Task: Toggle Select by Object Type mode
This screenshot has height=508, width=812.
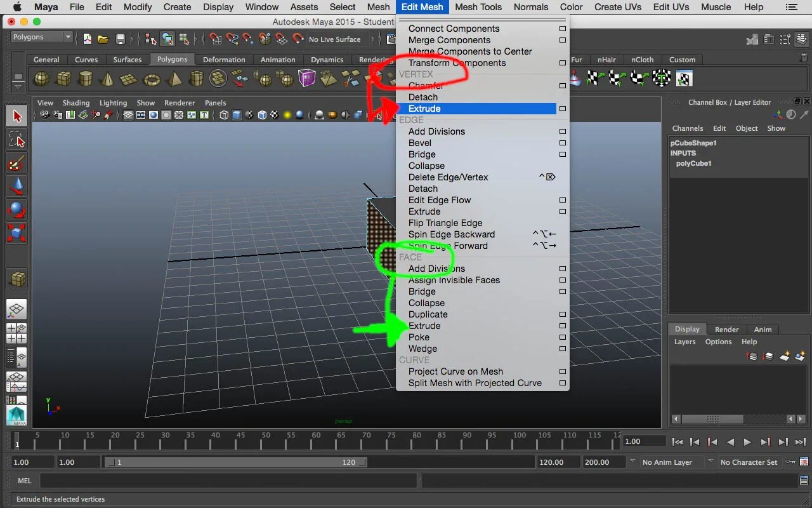Action: [x=167, y=39]
